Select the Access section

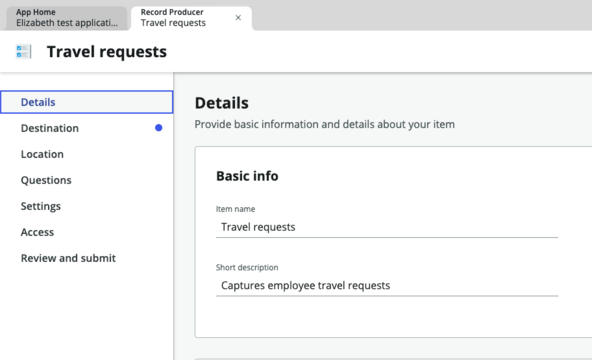[x=87, y=232]
